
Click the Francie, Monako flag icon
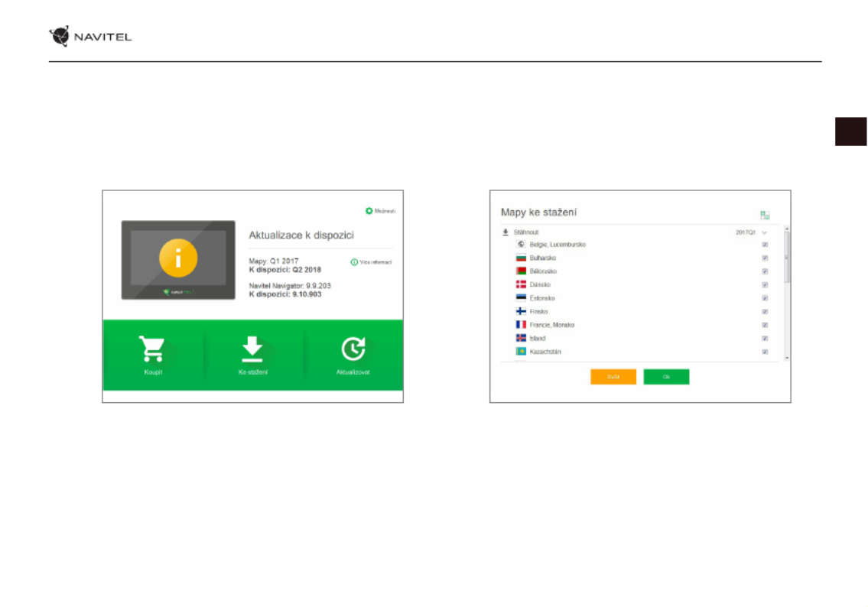click(521, 325)
